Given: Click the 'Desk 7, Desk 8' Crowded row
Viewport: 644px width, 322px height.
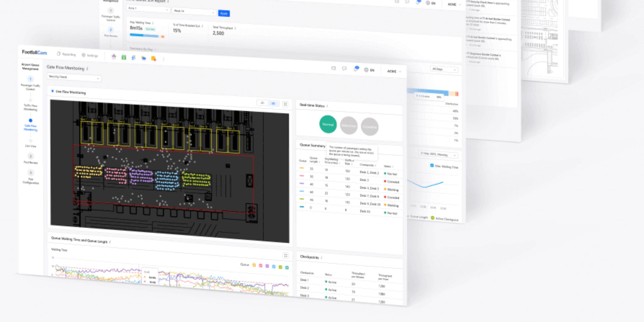Looking at the screenshot, I should [349, 195].
